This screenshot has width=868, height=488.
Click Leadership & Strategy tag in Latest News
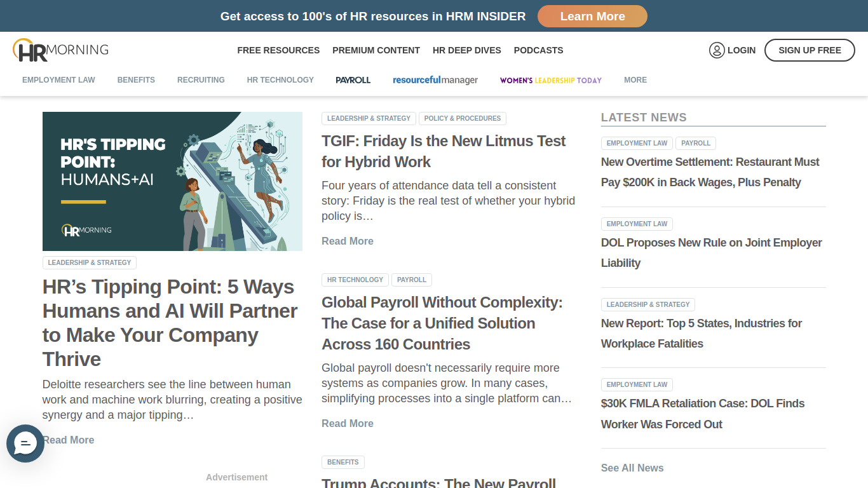coord(648,304)
